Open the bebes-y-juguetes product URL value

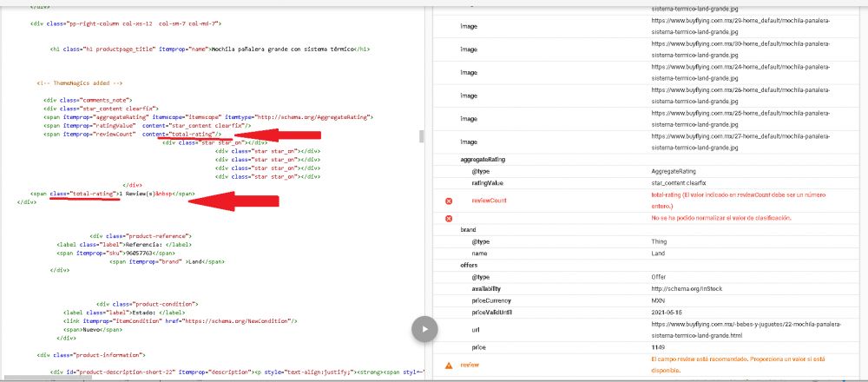(746, 330)
